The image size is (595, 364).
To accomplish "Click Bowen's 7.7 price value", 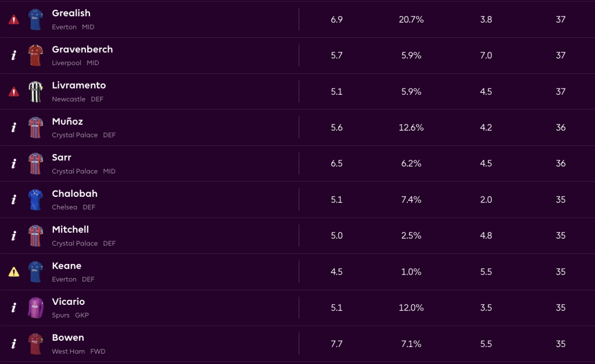I will 336,344.
